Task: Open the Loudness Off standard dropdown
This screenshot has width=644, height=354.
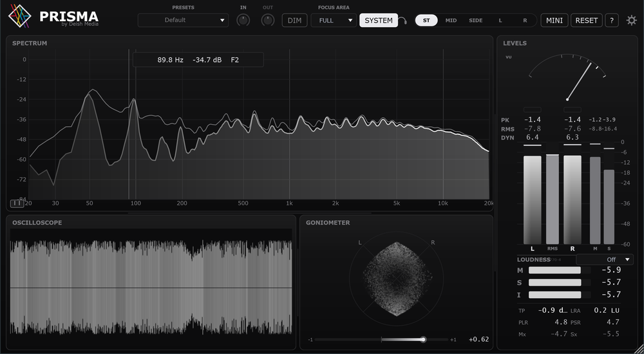Action: point(605,259)
